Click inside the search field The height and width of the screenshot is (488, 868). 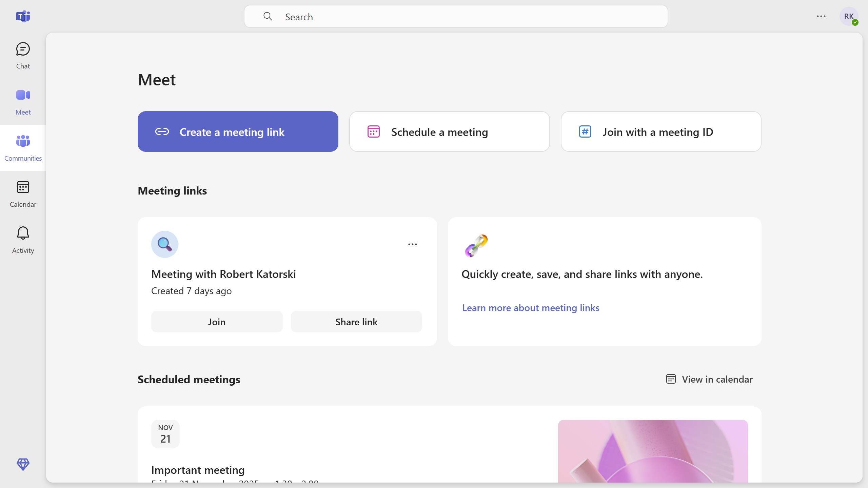(x=407, y=16)
